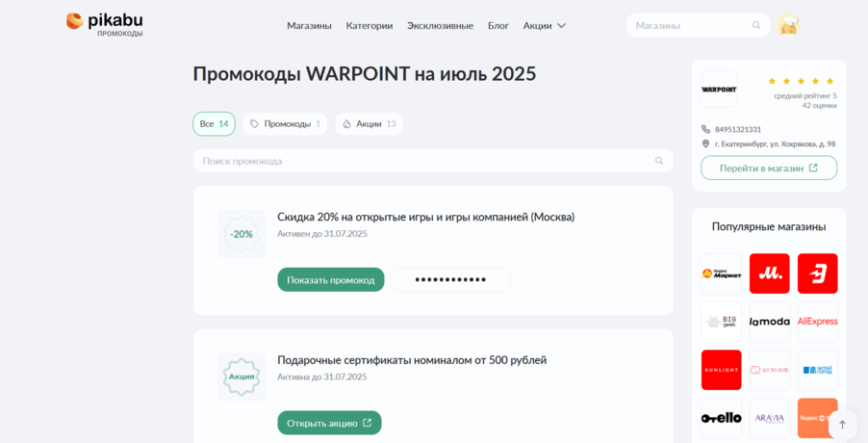Image resolution: width=868 pixels, height=443 pixels.
Task: Open the Pikabu промокоды logo
Action: click(x=104, y=25)
